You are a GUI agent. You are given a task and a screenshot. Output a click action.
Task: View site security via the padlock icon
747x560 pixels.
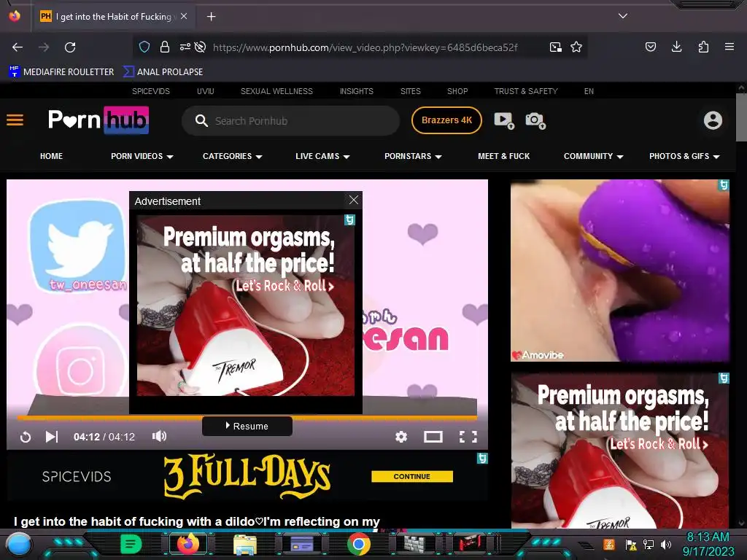(165, 47)
